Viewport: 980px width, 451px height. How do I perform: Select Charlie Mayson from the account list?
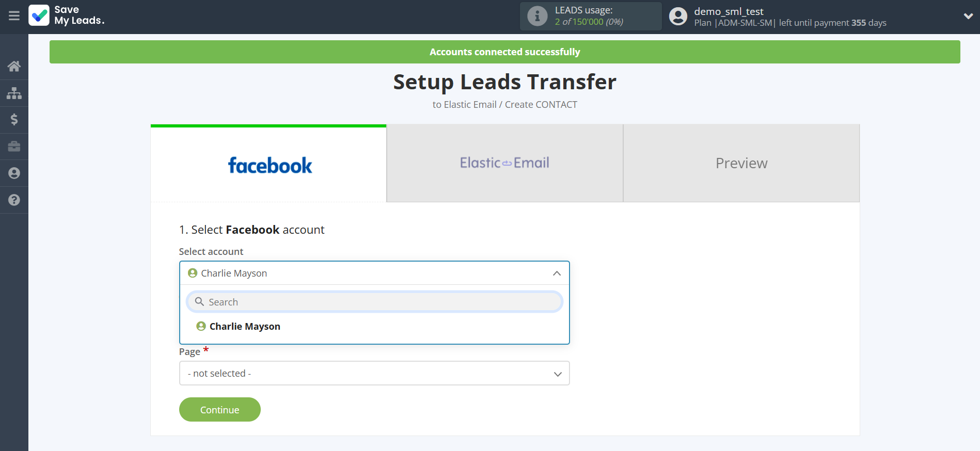pos(245,327)
